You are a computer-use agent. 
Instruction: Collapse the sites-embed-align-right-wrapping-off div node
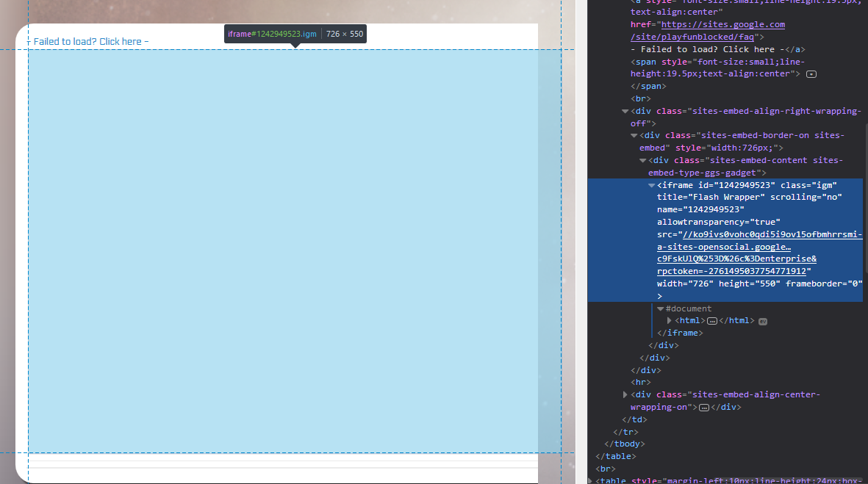click(625, 111)
